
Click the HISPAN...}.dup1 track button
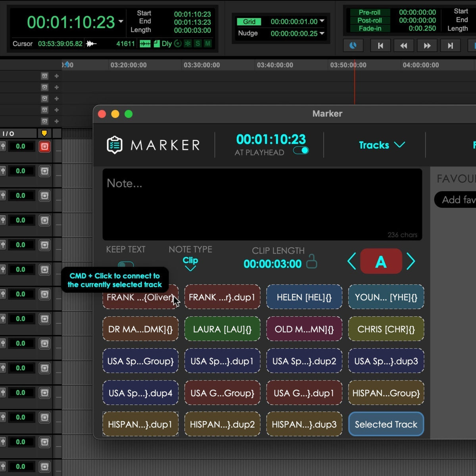(x=140, y=424)
